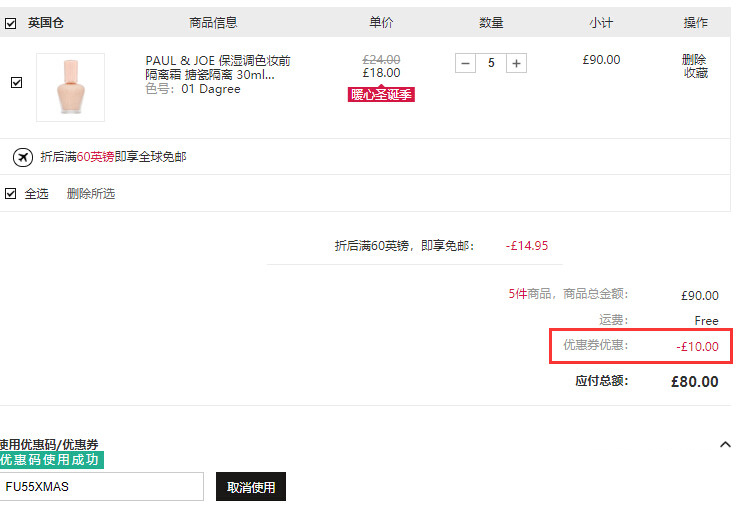Click the airplane free-shipping icon
This screenshot has width=745, height=515.
click(x=22, y=157)
